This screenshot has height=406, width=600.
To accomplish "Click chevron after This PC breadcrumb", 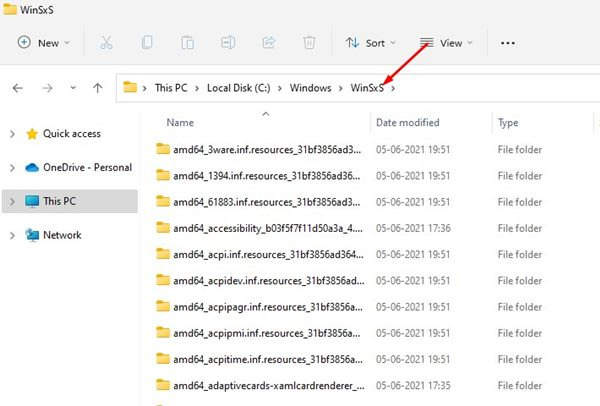I will [197, 88].
